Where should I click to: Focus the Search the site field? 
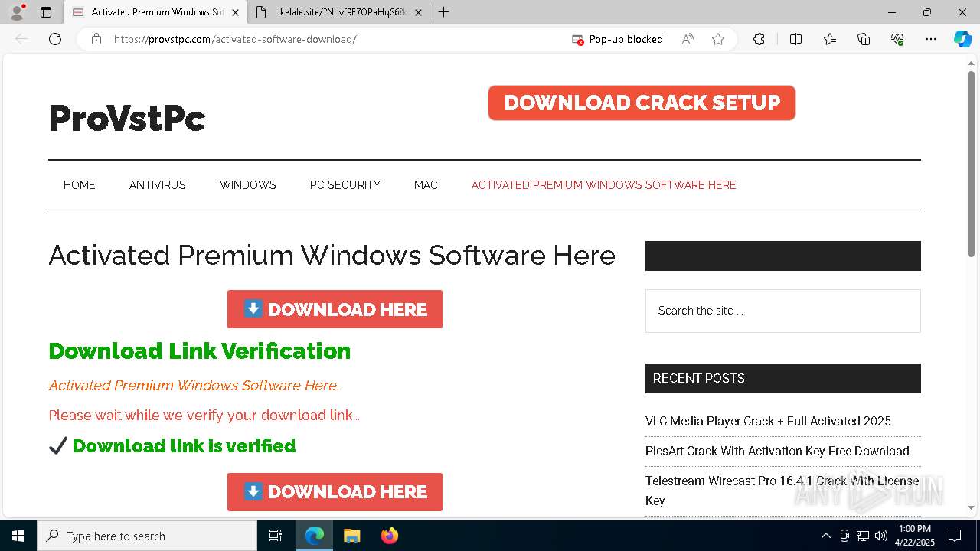pyautogui.click(x=782, y=311)
